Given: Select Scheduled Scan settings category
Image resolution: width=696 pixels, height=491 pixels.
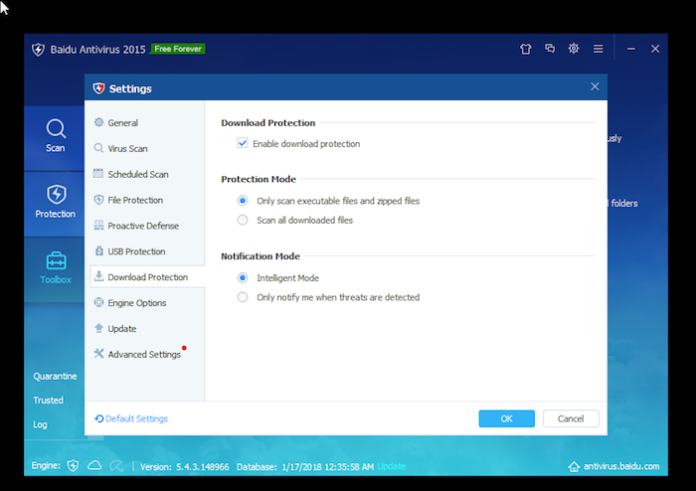Looking at the screenshot, I should (147, 174).
